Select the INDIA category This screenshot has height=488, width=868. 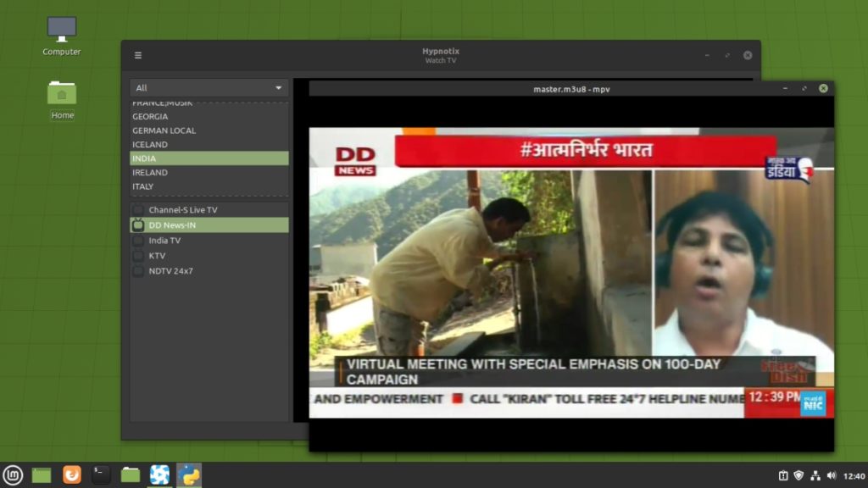[x=170, y=158]
